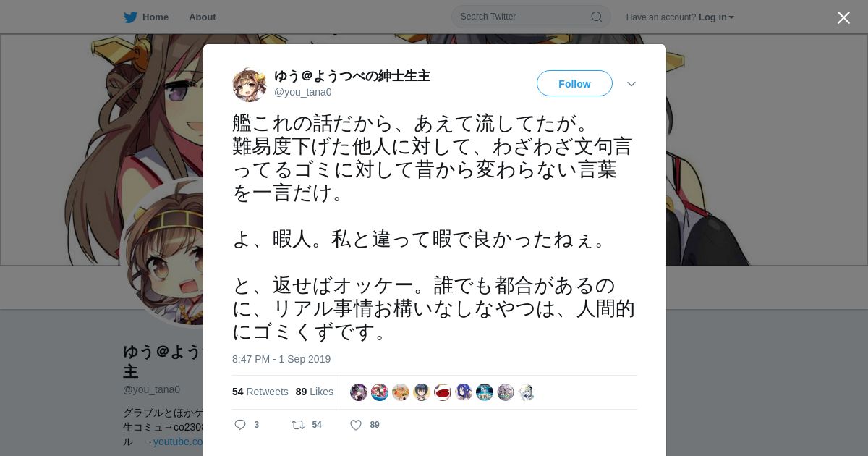The height and width of the screenshot is (456, 868).
Task: Open the Log in dropdown
Action: click(x=716, y=17)
